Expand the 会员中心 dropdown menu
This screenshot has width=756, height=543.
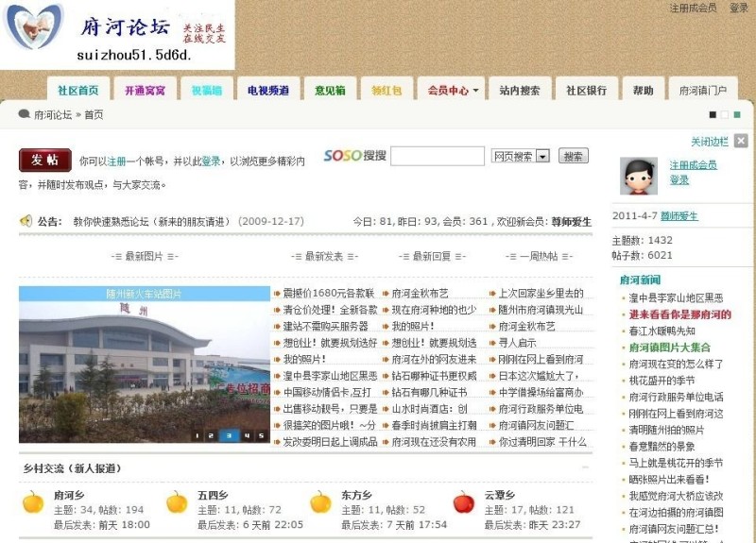click(476, 90)
